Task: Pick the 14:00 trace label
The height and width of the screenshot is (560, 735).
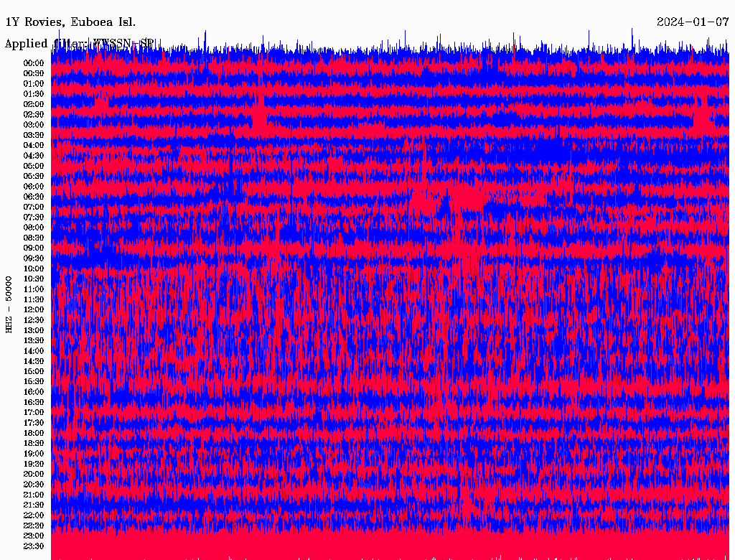Action: (x=34, y=351)
